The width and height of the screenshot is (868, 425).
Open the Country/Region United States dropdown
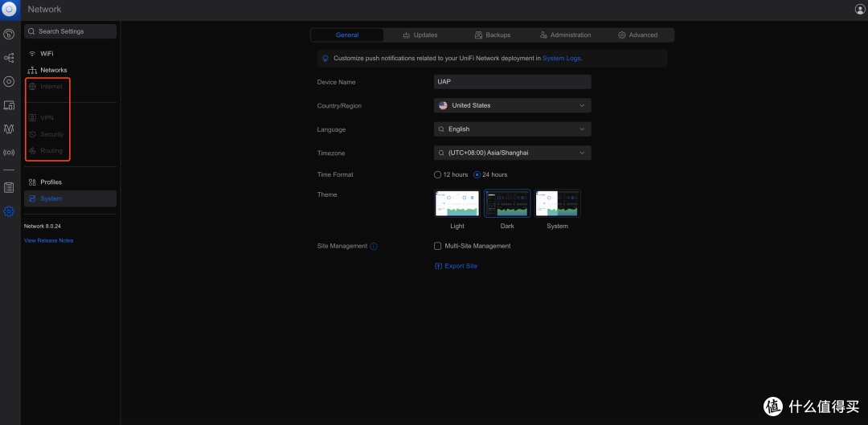click(513, 105)
